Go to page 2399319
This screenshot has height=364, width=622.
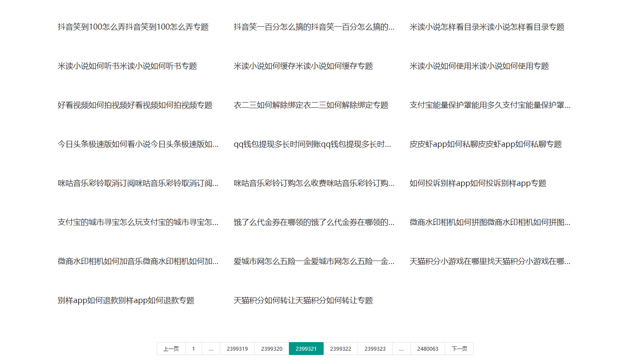[x=237, y=349]
